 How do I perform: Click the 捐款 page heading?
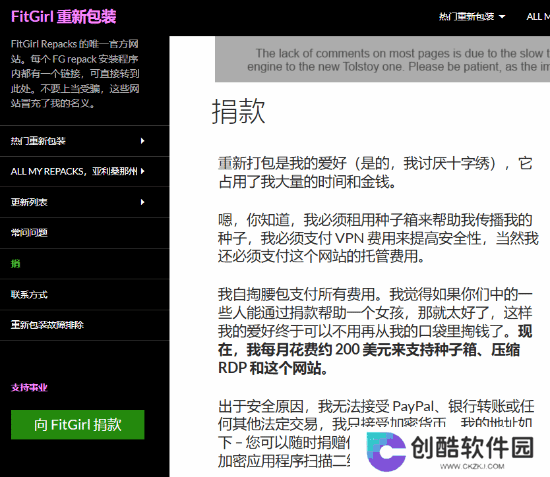coord(239,112)
